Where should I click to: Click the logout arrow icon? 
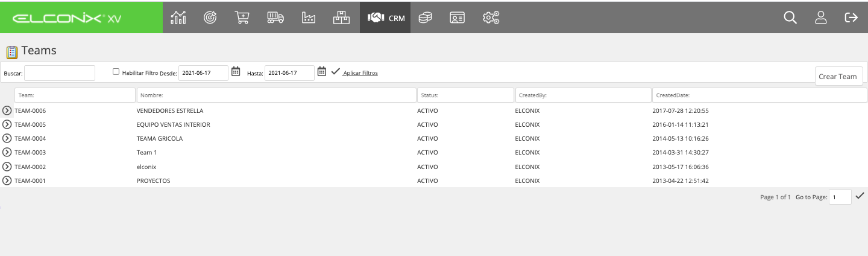tap(851, 18)
